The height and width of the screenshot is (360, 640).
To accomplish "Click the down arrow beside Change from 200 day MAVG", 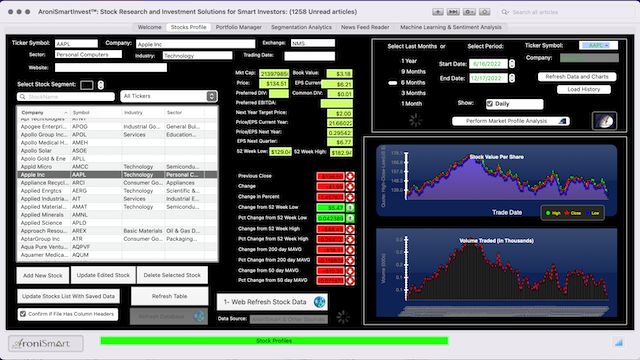I will pyautogui.click(x=350, y=250).
